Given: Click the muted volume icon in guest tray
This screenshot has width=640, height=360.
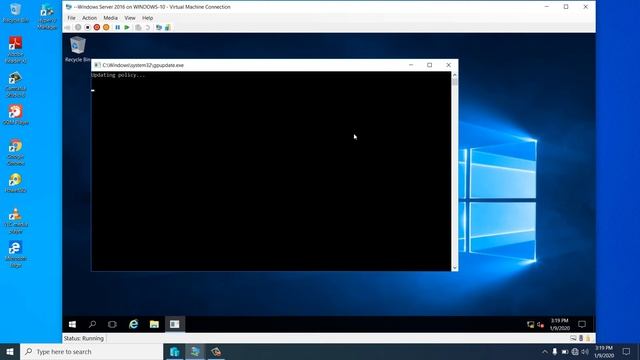Looking at the screenshot, I should (540, 324).
